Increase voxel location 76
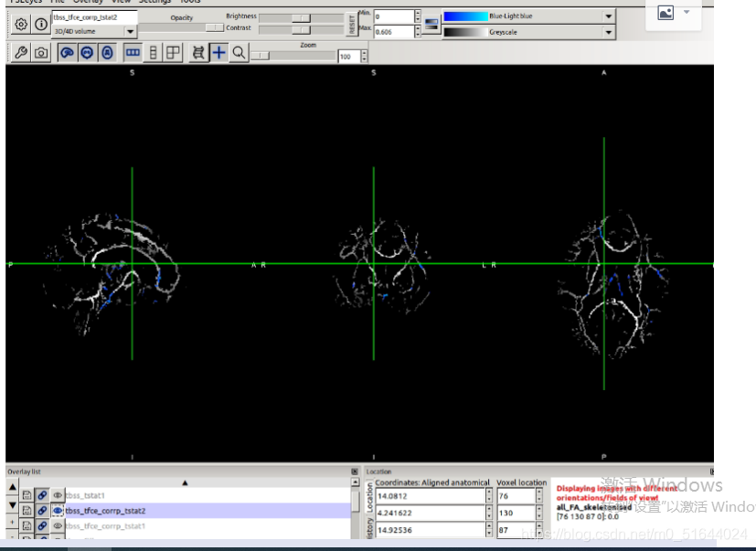 click(539, 493)
